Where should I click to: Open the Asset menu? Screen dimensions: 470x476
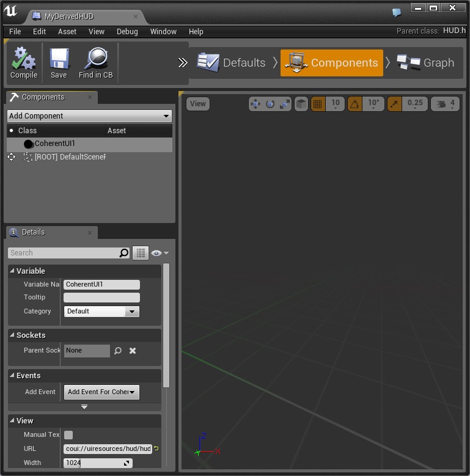point(67,32)
